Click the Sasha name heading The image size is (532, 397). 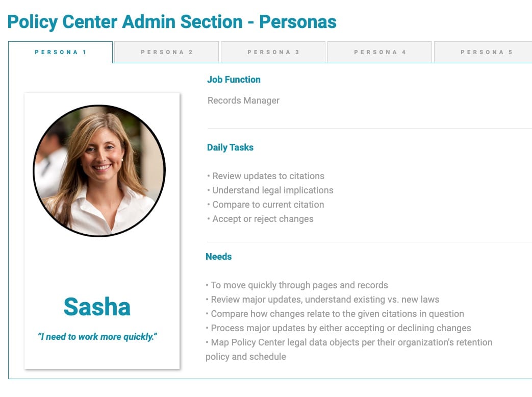(x=97, y=307)
